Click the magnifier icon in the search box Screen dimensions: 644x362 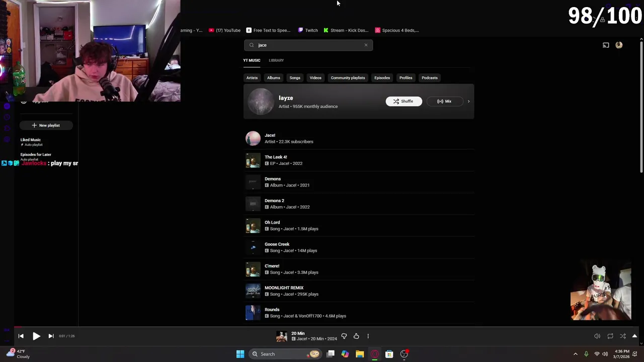(252, 45)
